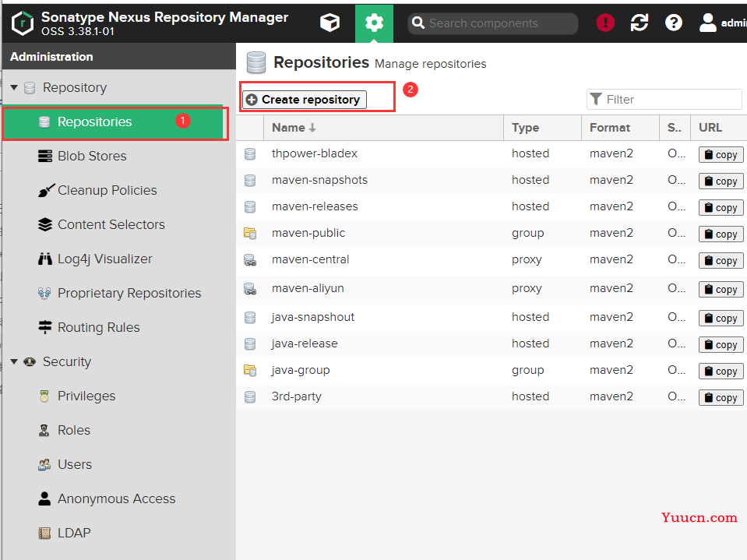The width and height of the screenshot is (747, 560).
Task: Copy the URL for maven-aliyun
Action: point(721,290)
